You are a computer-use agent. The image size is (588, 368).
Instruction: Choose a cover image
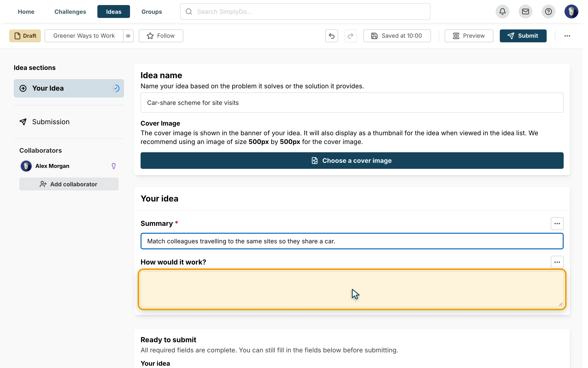click(352, 161)
